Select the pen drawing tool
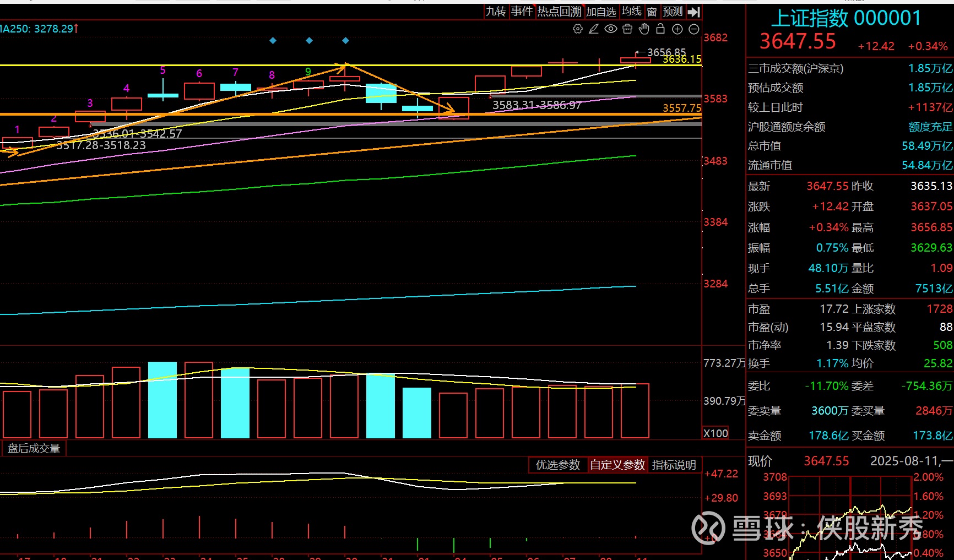This screenshot has width=954, height=560. point(594,29)
